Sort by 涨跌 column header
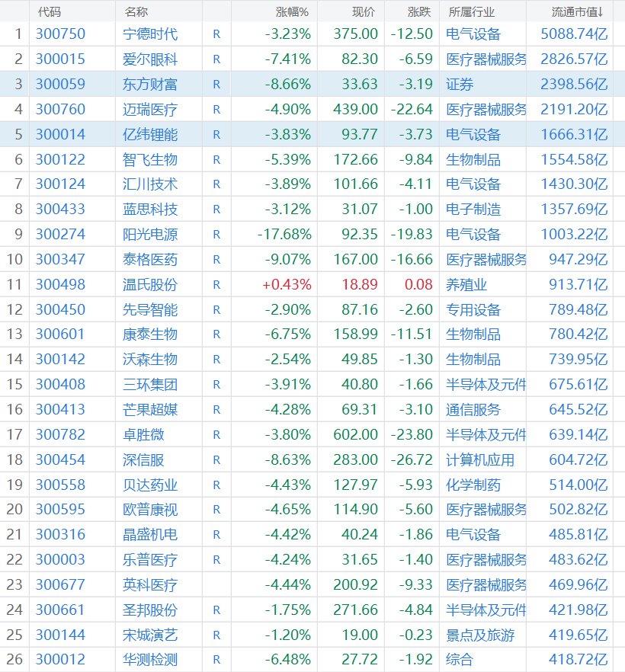This screenshot has height=672, width=625. (x=419, y=12)
